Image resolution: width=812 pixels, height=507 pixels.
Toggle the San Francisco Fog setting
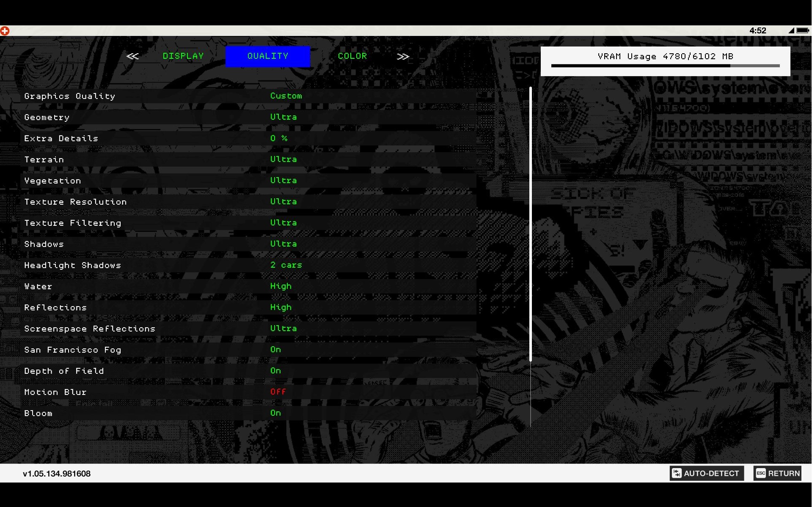275,350
